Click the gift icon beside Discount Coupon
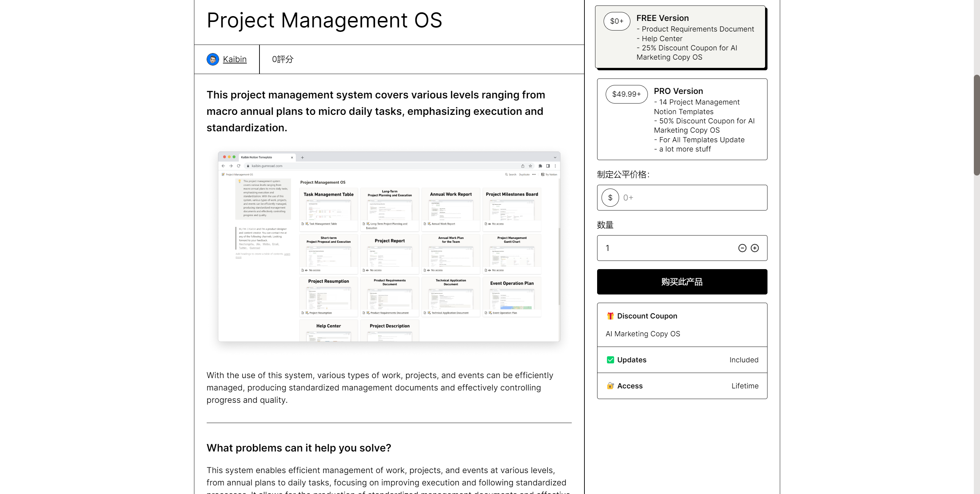Viewport: 980px width, 494px height. (610, 316)
